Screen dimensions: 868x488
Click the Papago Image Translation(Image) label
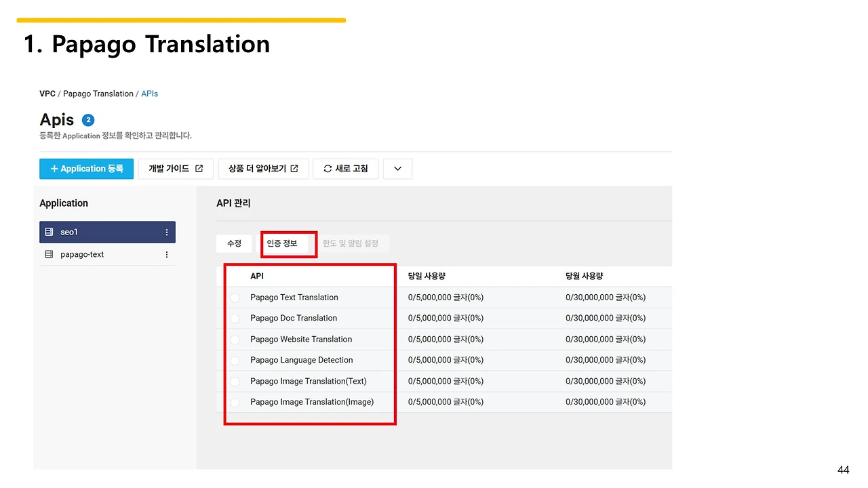point(312,402)
